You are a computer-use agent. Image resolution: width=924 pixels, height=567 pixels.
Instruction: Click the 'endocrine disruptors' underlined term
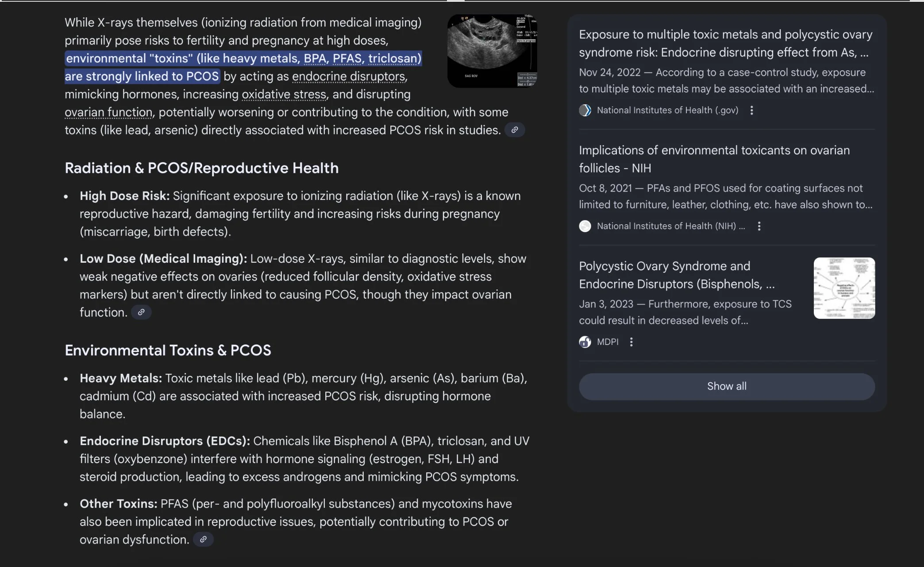point(349,77)
